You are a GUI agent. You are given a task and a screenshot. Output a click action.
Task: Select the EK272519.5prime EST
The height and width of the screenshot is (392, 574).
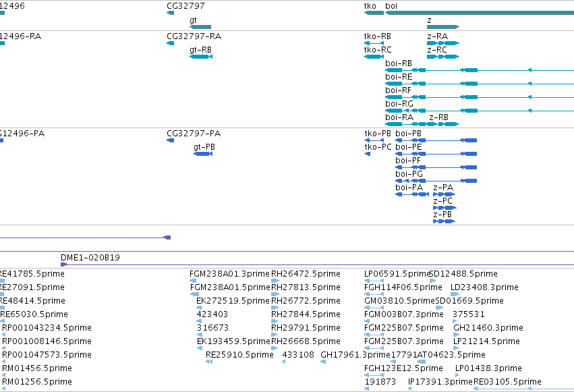tap(199, 308)
